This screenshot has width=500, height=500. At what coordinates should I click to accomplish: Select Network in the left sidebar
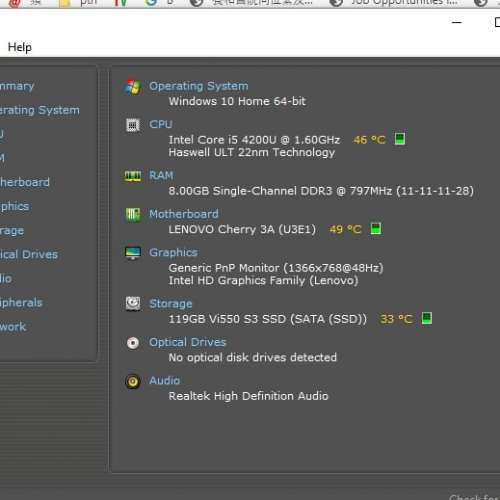coord(13,327)
